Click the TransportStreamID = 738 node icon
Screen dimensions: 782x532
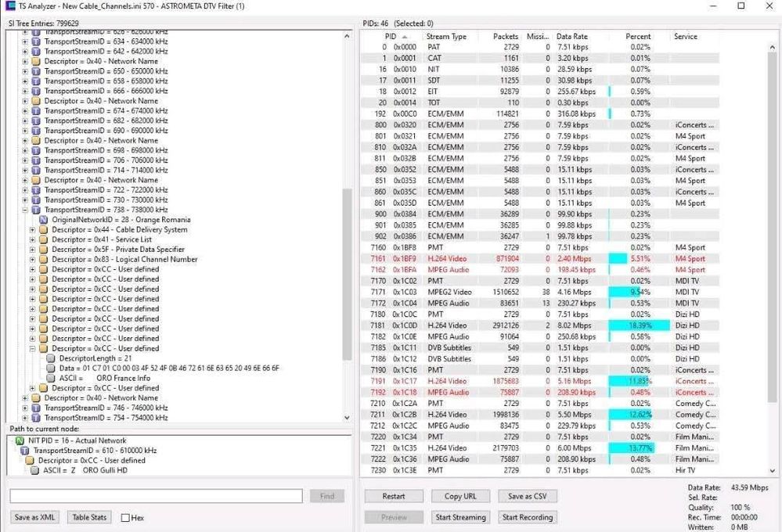pyautogui.click(x=37, y=210)
